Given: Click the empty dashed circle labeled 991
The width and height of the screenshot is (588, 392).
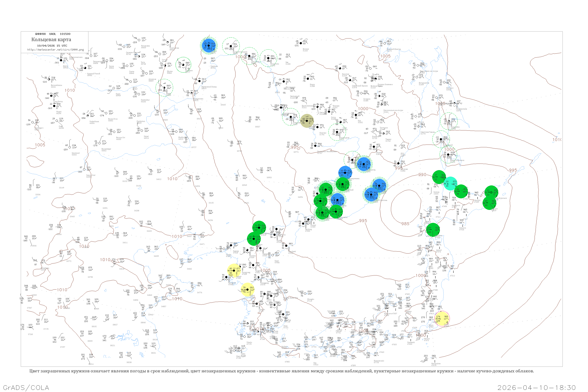Looking at the screenshot, I should click(x=231, y=46).
